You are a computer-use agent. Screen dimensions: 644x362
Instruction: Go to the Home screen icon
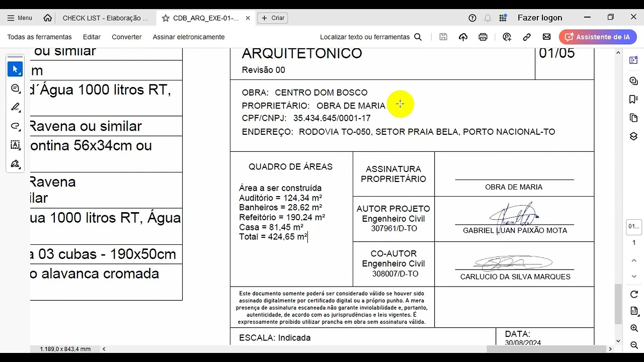click(48, 18)
